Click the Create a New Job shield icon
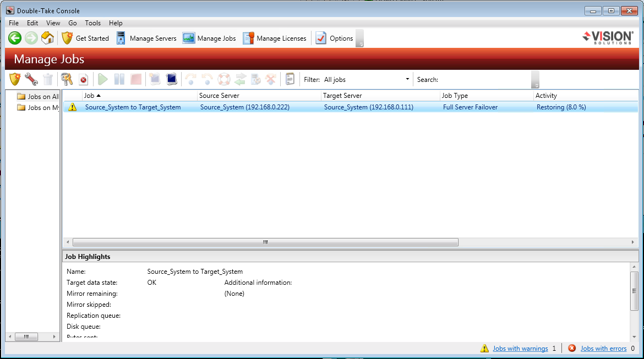Viewport: 644px width, 359px height. tap(15, 80)
